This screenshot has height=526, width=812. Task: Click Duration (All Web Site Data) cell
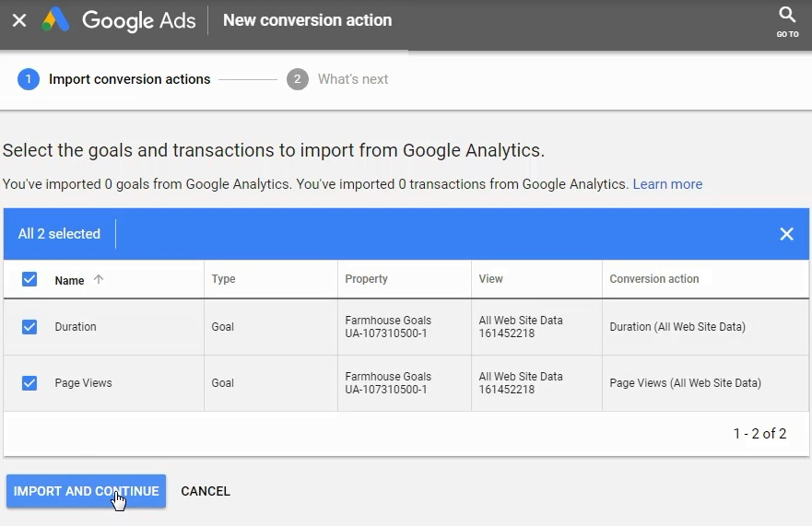pos(677,327)
